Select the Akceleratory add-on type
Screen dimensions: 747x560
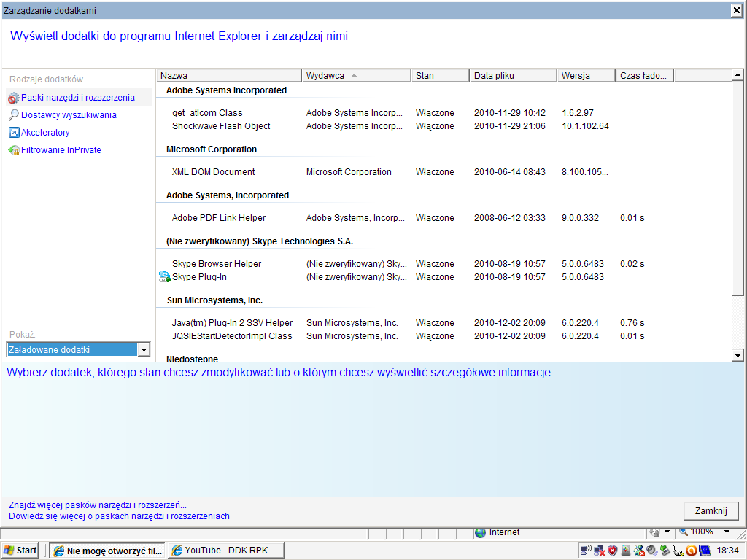pyautogui.click(x=45, y=133)
